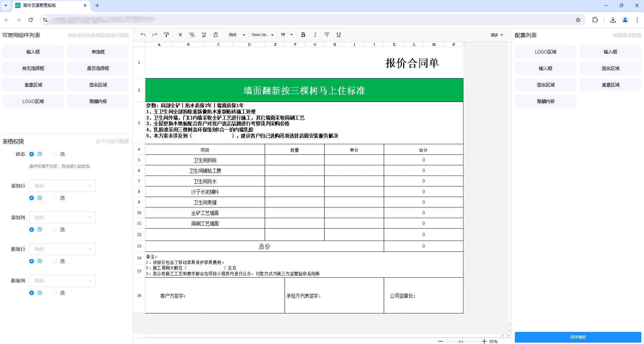Toggle bold formatting
The height and width of the screenshot is (344, 644).
[x=303, y=35]
